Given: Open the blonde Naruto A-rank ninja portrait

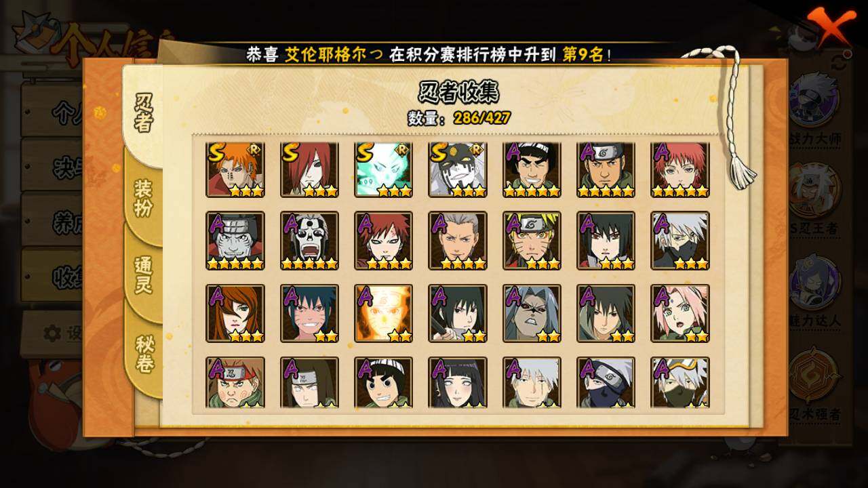Looking at the screenshot, I should pos(532,241).
